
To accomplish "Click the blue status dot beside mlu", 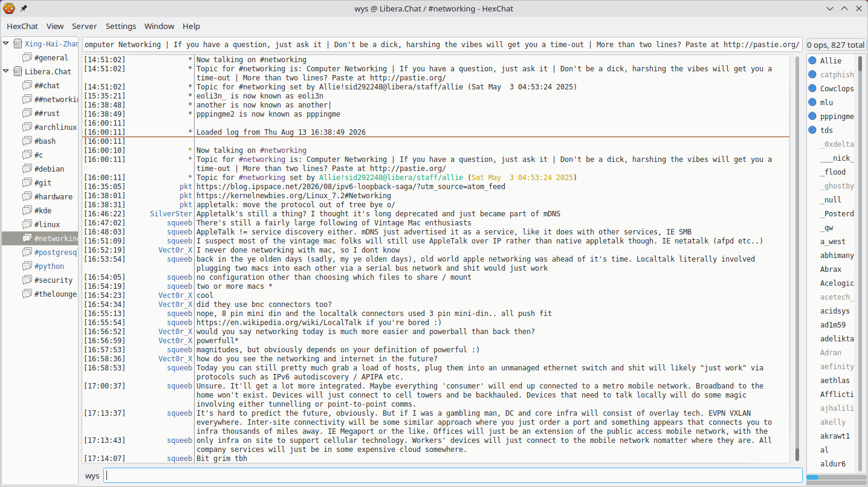I will (x=812, y=102).
